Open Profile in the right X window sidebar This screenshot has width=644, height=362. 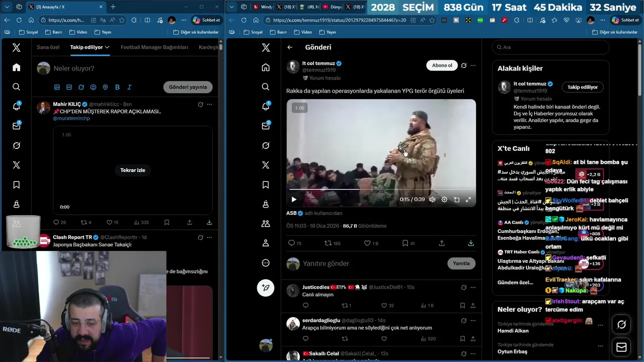[266, 243]
